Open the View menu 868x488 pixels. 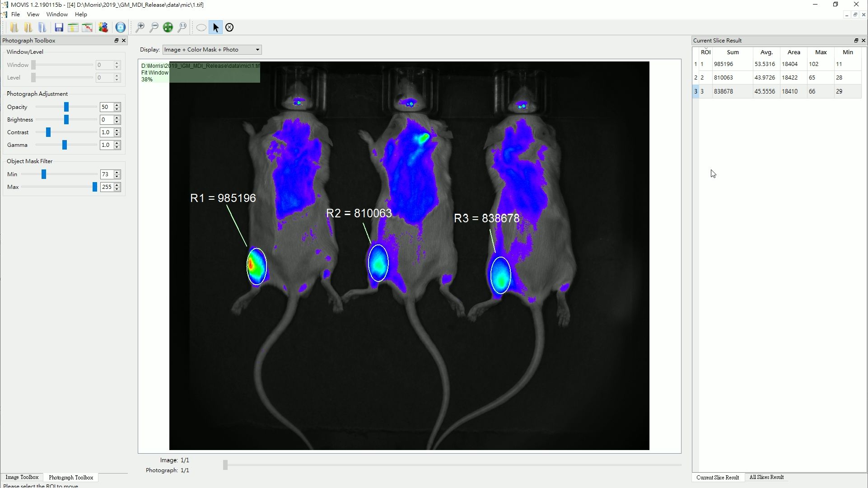click(33, 14)
